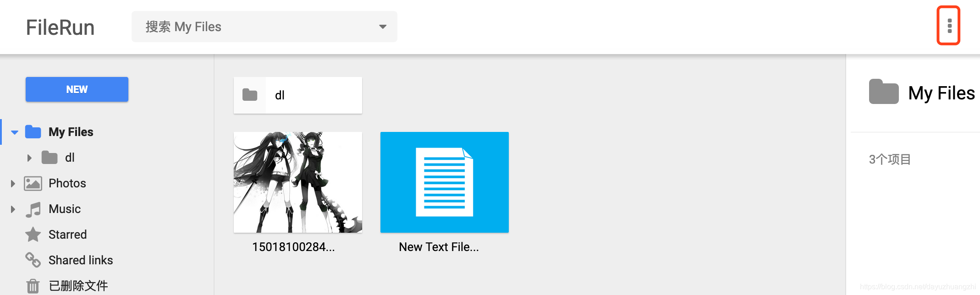The width and height of the screenshot is (980, 295).
Task: Expand the dl folder in tree
Action: click(x=29, y=158)
